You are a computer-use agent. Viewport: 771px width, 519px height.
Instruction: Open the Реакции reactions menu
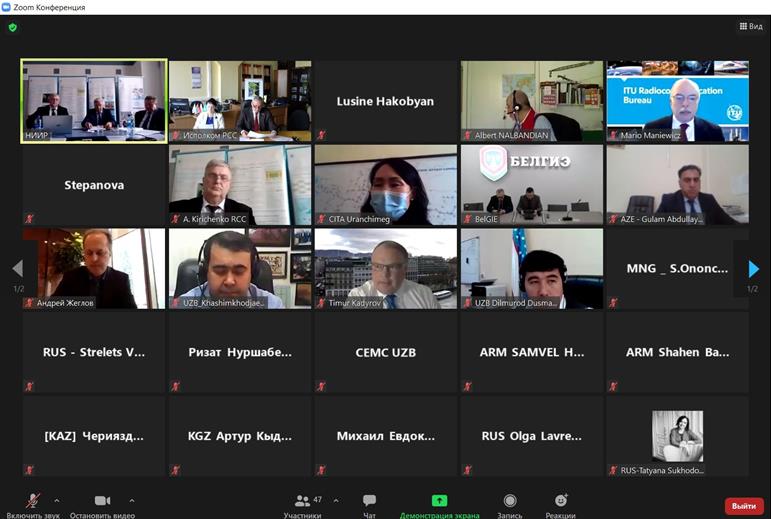pos(561,506)
